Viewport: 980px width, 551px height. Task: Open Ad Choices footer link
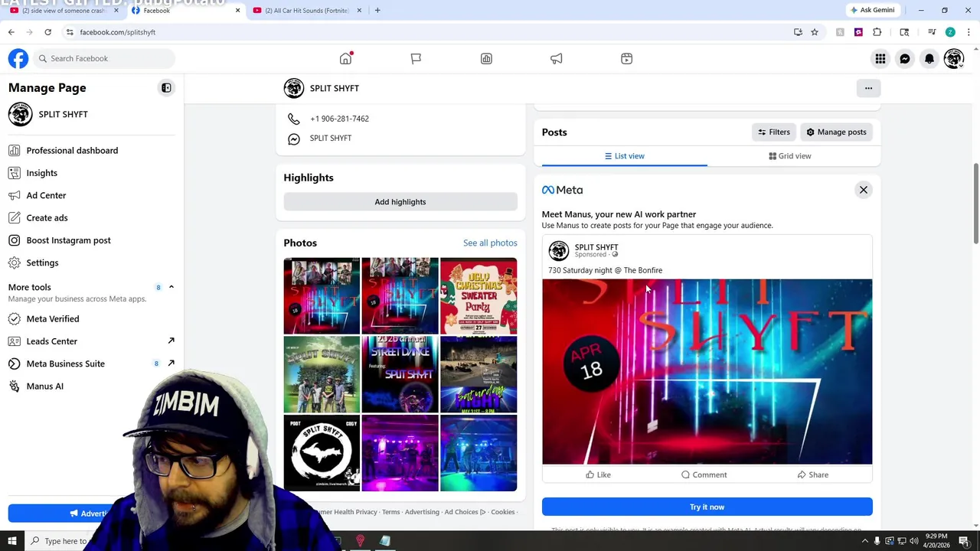coord(465,512)
